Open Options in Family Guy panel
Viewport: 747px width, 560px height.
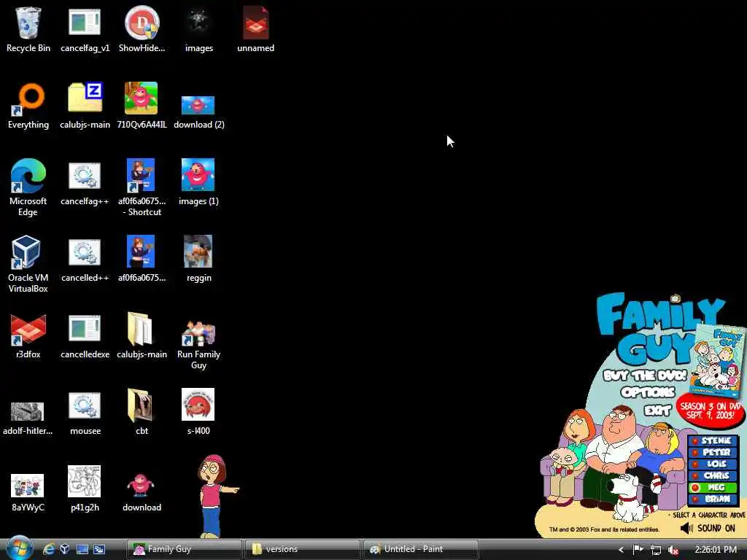(x=648, y=392)
